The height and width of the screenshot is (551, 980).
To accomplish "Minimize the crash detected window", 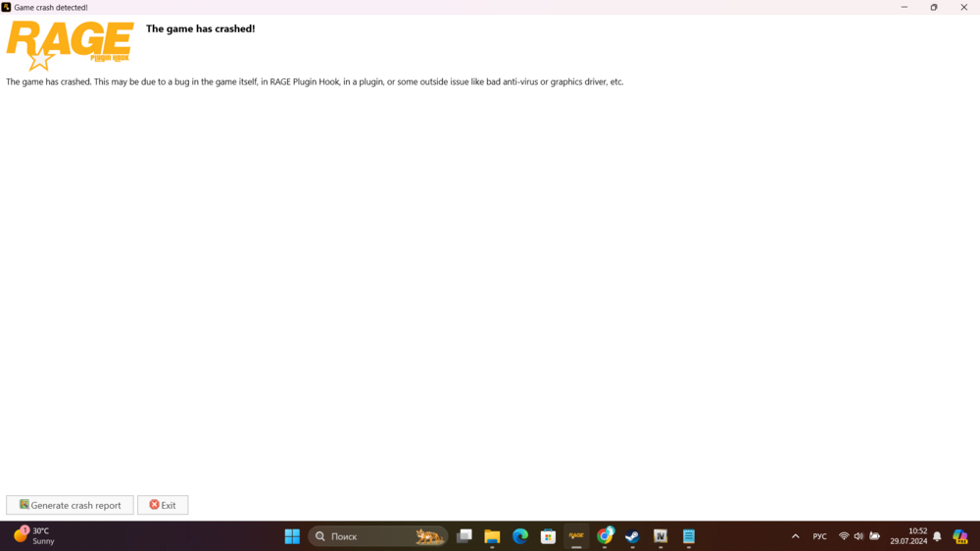I will 904,7.
